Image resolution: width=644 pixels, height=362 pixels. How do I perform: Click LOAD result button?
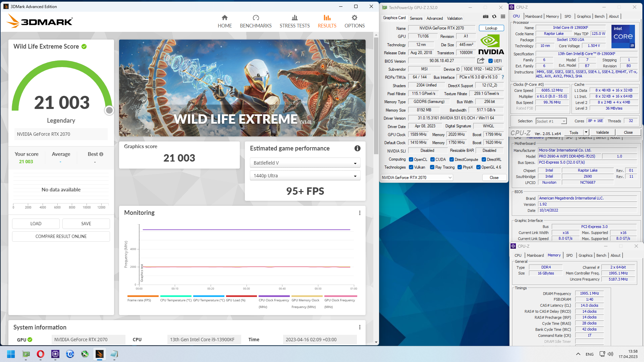click(x=36, y=224)
